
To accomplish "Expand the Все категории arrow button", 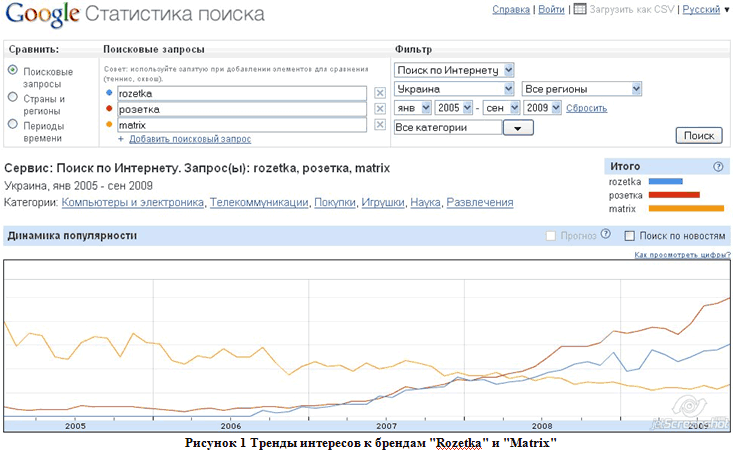I will click(x=518, y=128).
